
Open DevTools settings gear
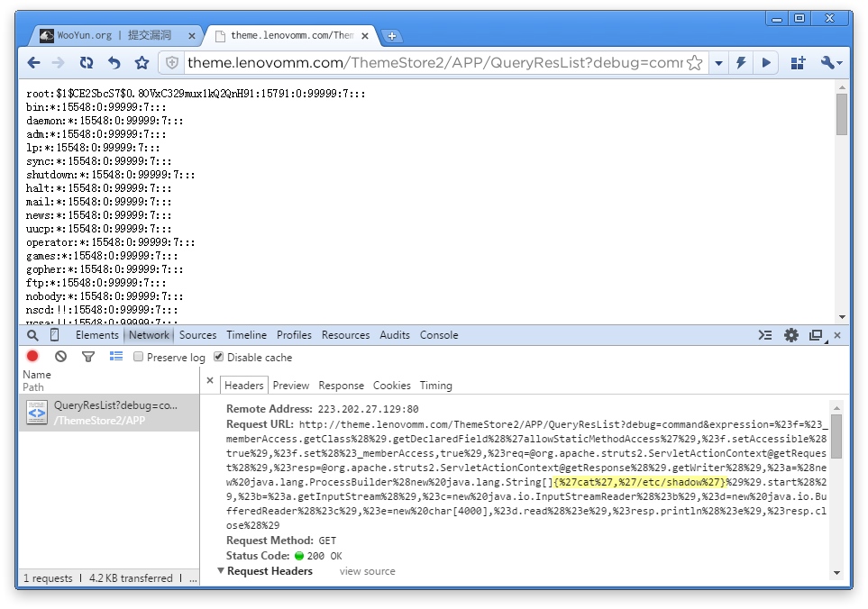click(791, 335)
